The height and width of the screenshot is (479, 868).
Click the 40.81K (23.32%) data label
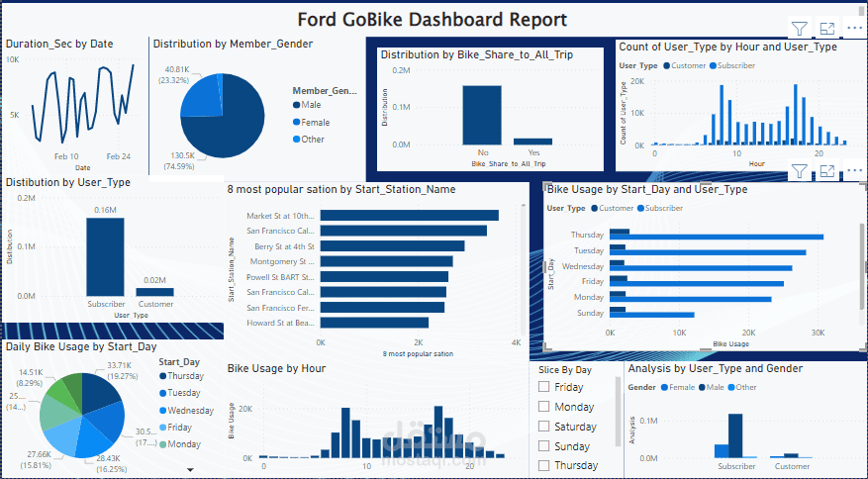(x=174, y=75)
